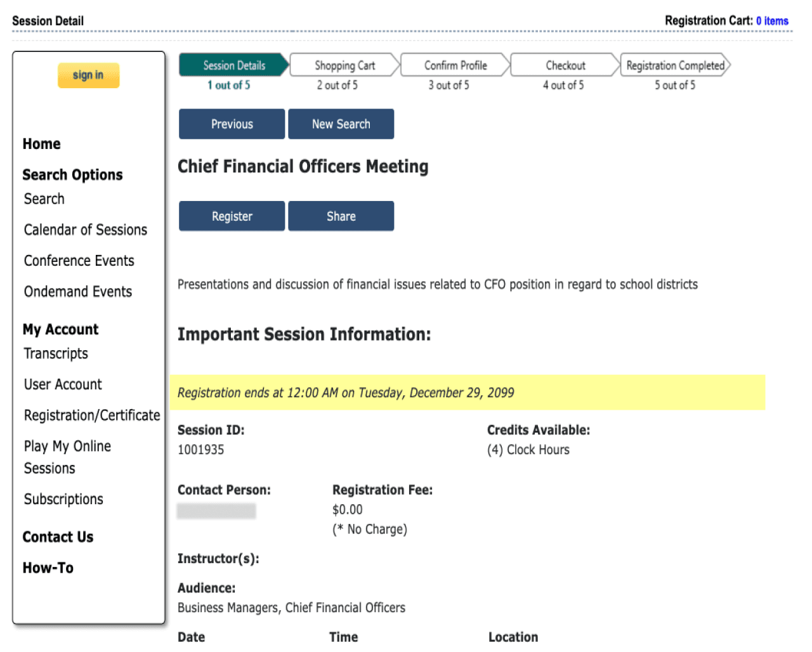Click the 1 out of 5 step label
This screenshot has height=652, width=812.
click(x=229, y=85)
